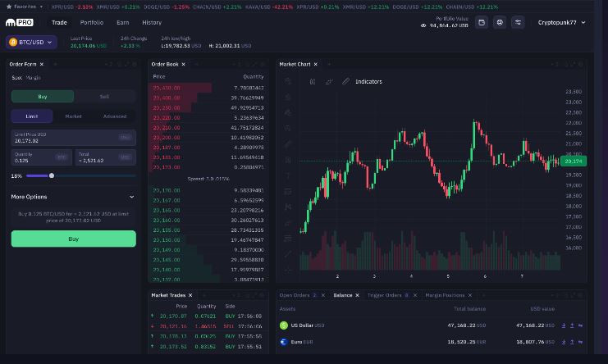
Task: Select the Advanced order type
Action: [x=115, y=116]
